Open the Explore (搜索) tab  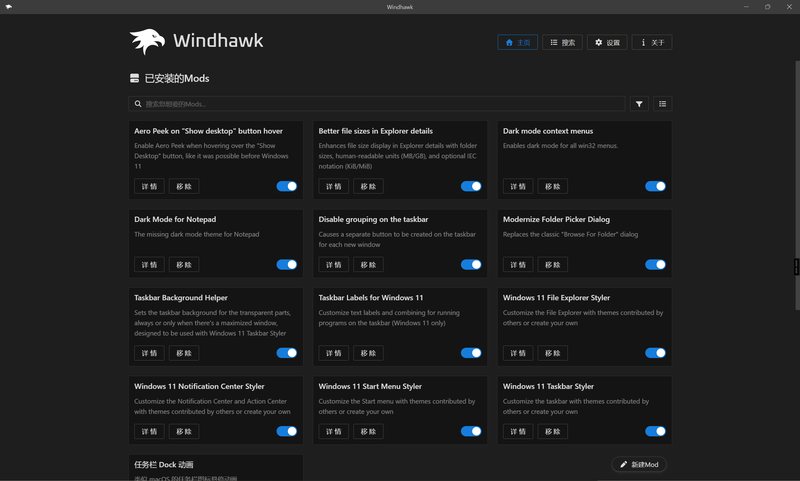point(562,42)
